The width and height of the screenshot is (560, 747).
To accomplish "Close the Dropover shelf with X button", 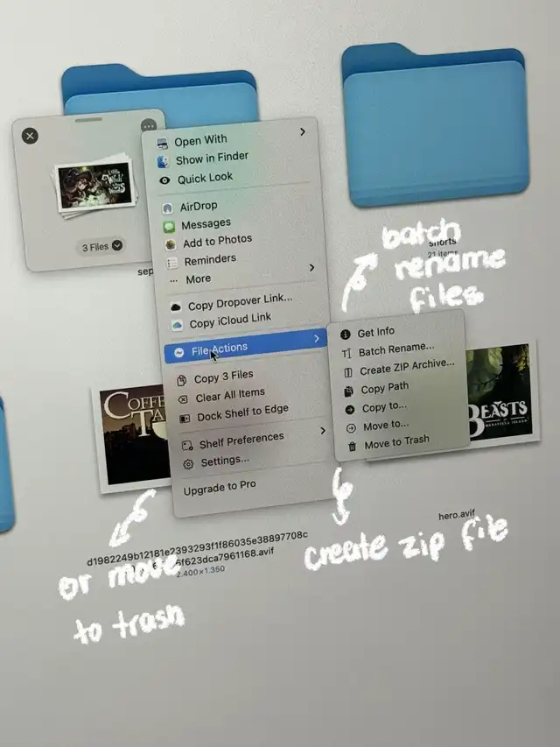I will pos(30,136).
